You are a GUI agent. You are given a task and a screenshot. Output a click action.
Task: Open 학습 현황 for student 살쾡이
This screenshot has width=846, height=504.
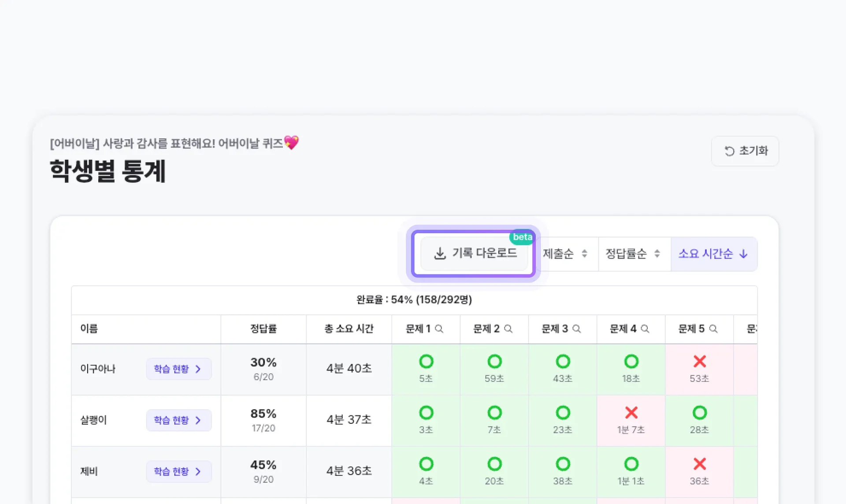(x=178, y=420)
